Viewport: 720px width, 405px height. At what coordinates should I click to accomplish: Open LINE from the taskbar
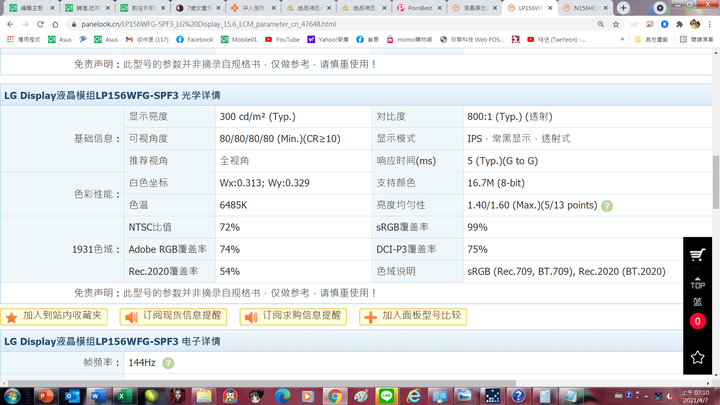[x=387, y=396]
